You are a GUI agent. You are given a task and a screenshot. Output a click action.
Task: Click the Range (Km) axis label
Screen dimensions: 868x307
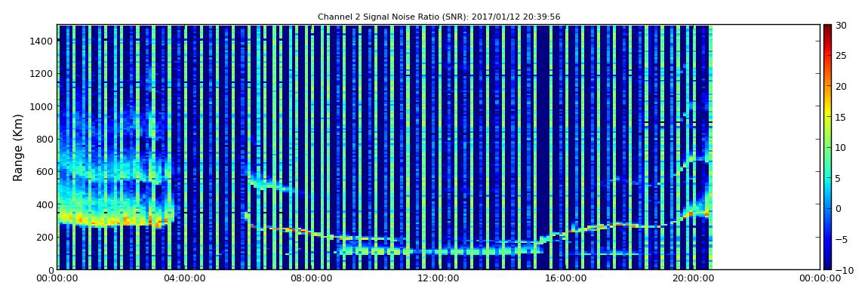point(18,147)
